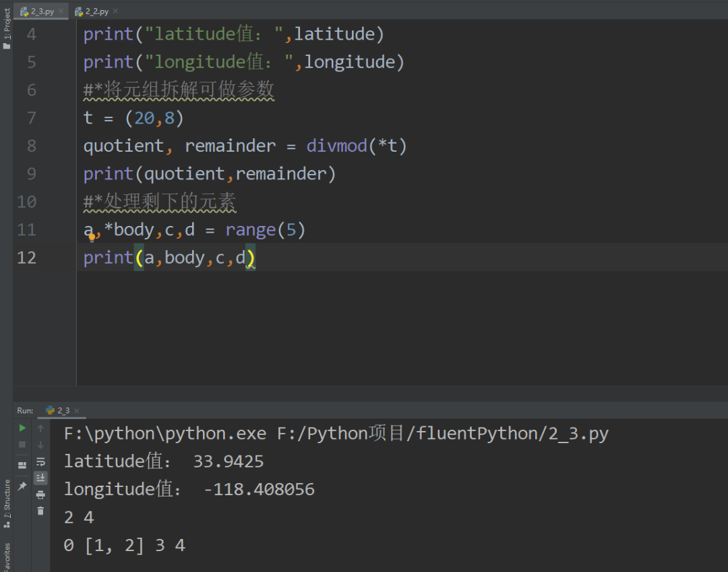Click the console path 'F:/Python项目/fluentPython/2_3.py'
This screenshot has width=728, height=572.
pyautogui.click(x=442, y=434)
